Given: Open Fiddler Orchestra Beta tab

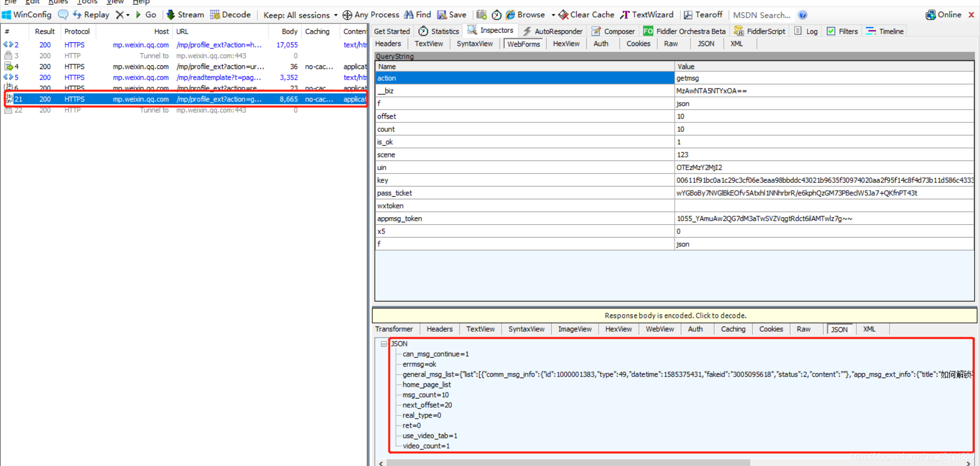Looking at the screenshot, I should tap(684, 31).
